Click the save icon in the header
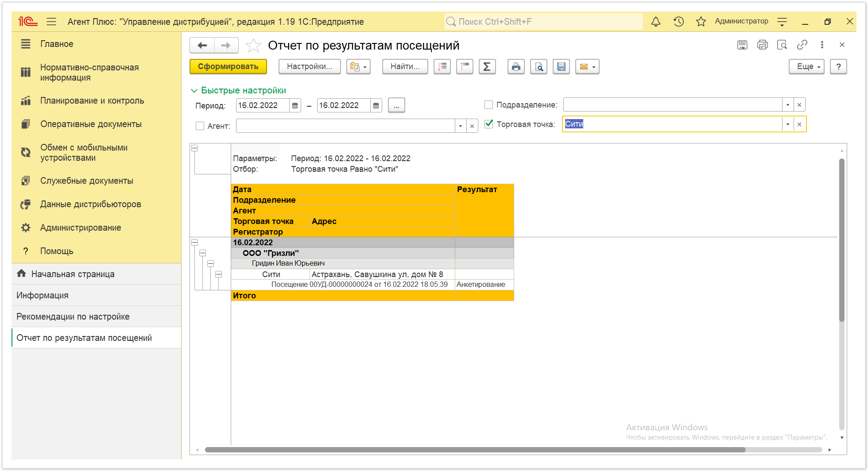Image resolution: width=868 pixels, height=471 pixels. coord(742,45)
